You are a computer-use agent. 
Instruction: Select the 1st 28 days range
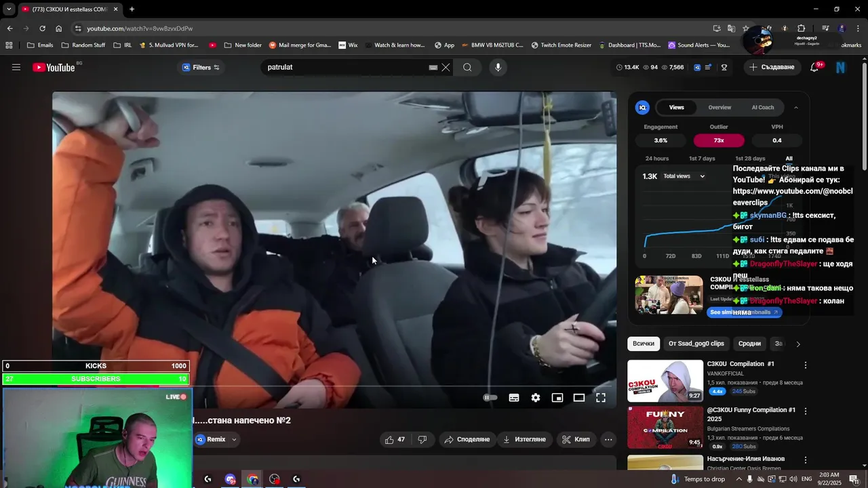tap(750, 159)
